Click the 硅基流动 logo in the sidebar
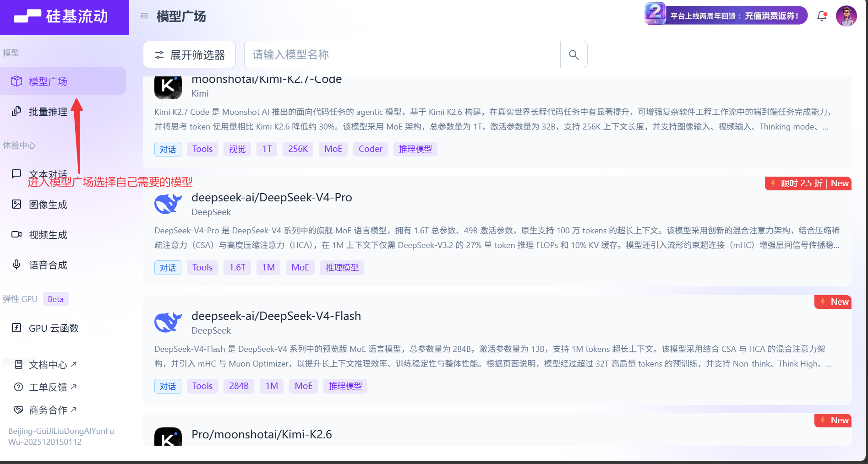The height and width of the screenshot is (464, 868). pyautogui.click(x=61, y=16)
